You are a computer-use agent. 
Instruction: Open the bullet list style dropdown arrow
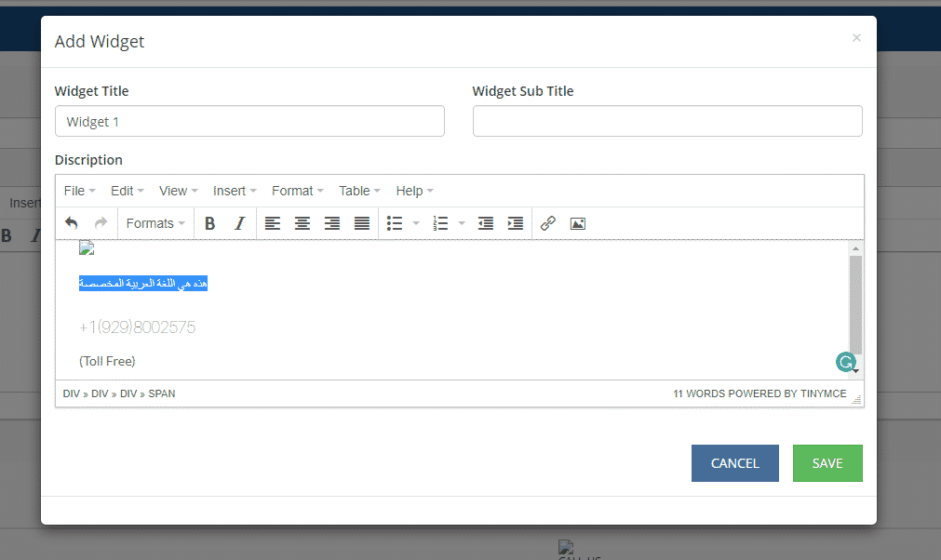(416, 223)
